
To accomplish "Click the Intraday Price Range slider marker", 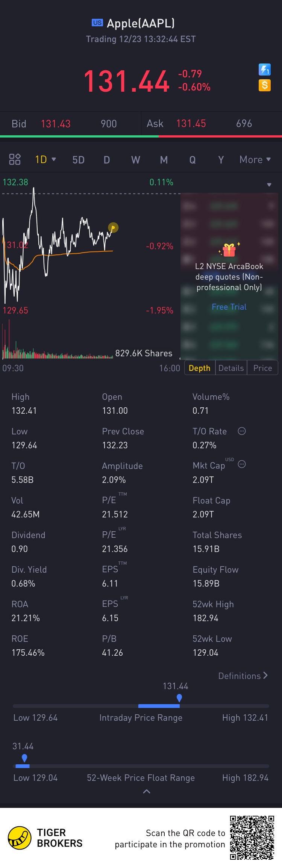I will pos(179,698).
